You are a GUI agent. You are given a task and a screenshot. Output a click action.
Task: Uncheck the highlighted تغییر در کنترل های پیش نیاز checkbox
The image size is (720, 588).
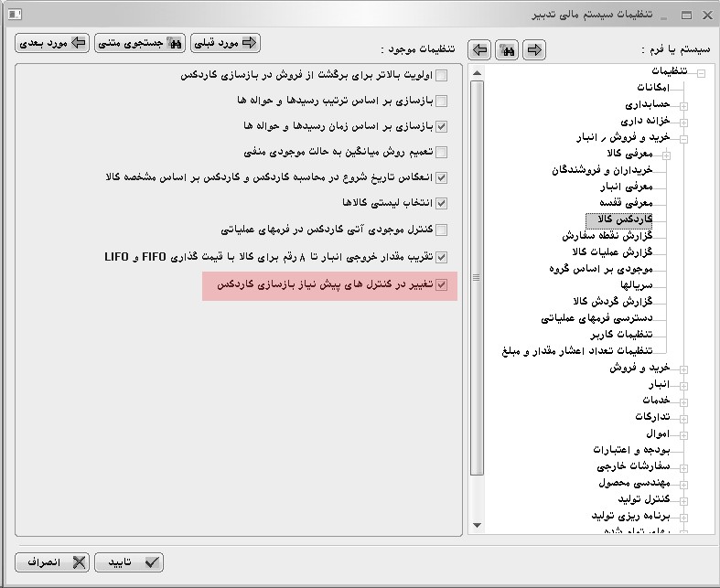coord(441,285)
